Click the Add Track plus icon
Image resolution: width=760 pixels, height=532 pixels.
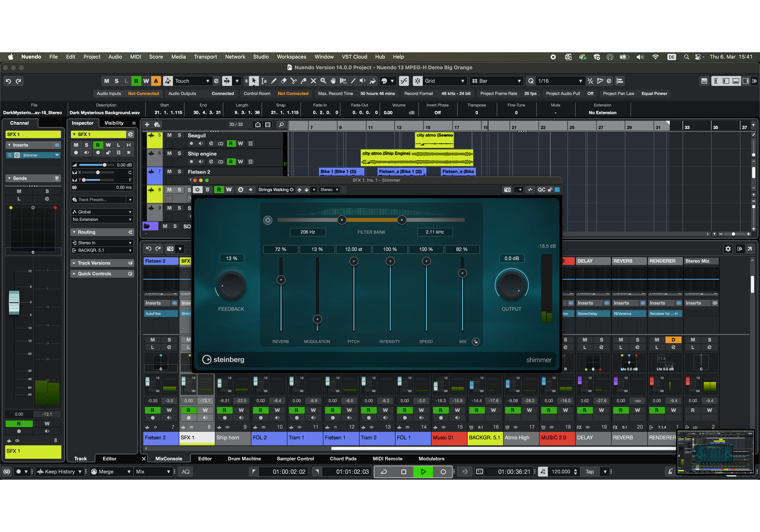click(x=147, y=124)
